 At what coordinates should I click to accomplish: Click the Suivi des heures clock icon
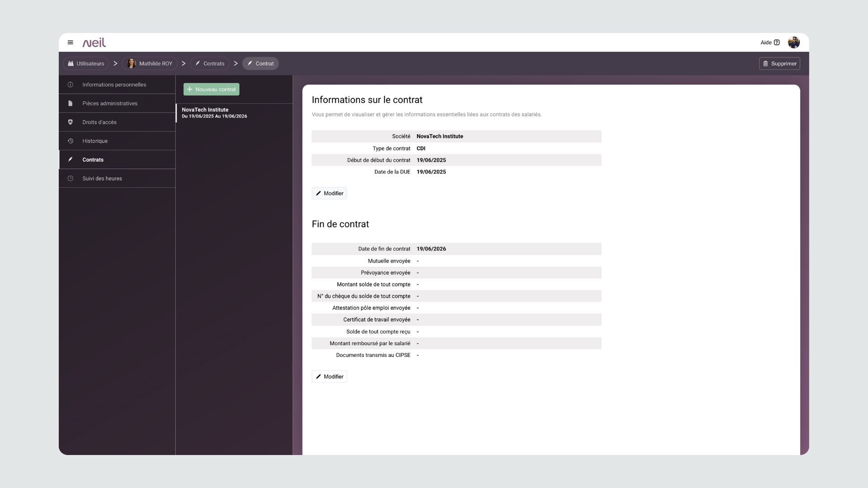(x=71, y=178)
